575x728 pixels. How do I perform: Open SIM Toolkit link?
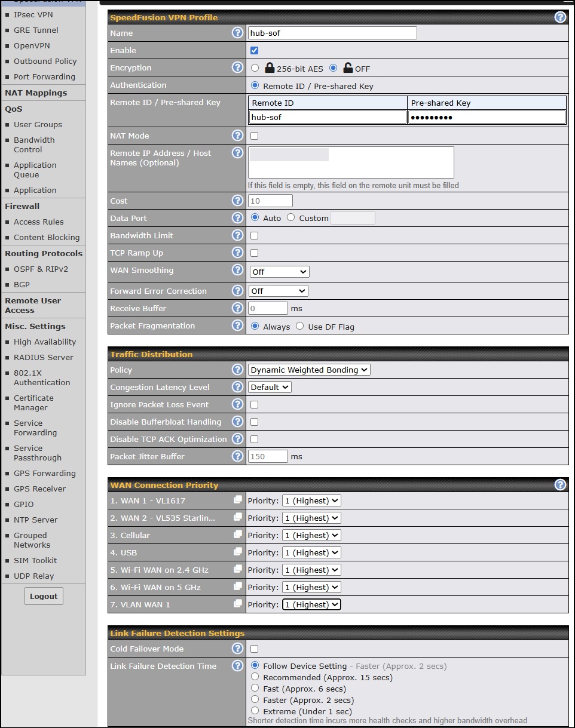pyautogui.click(x=35, y=560)
